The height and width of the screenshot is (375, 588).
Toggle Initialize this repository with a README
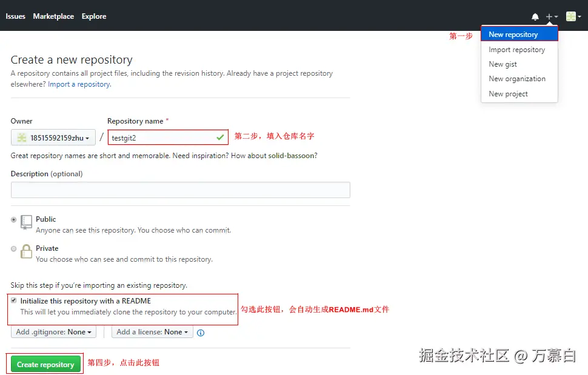[x=14, y=300]
